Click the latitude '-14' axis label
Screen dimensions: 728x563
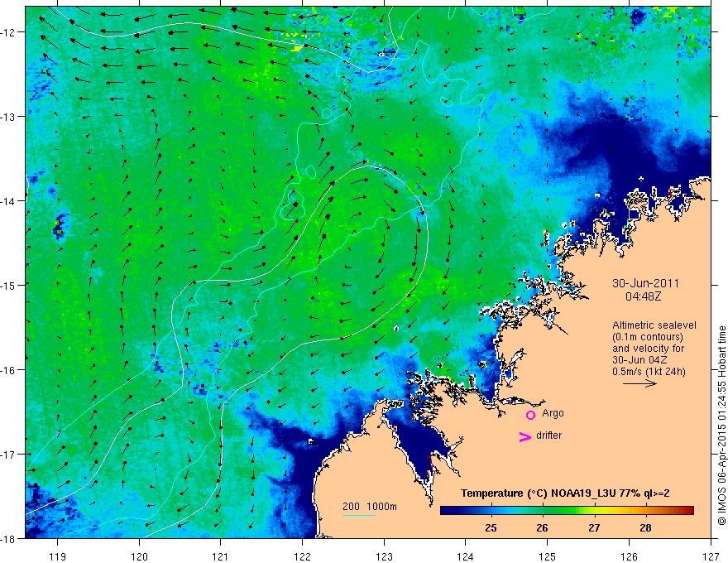[8, 201]
